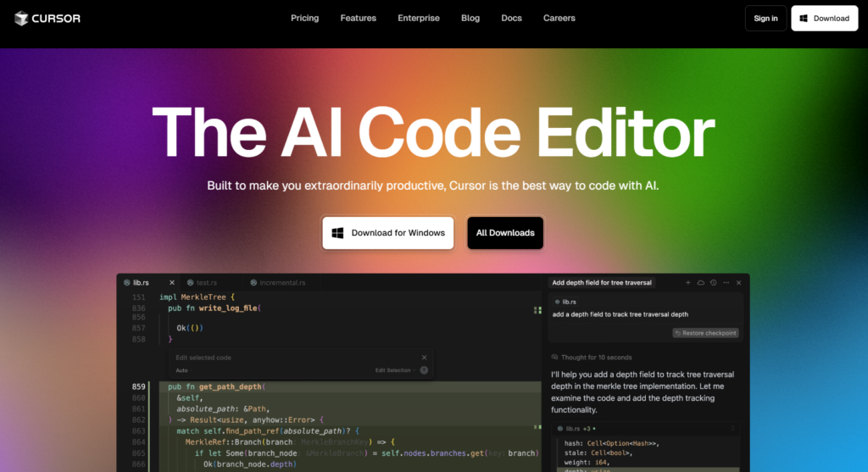Screen dimensions: 868x472
Task: Click Download for Windows button
Action: pyautogui.click(x=388, y=233)
